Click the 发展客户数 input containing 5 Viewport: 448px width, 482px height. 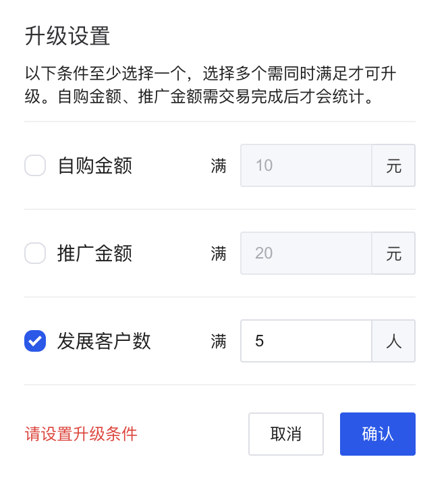[306, 341]
